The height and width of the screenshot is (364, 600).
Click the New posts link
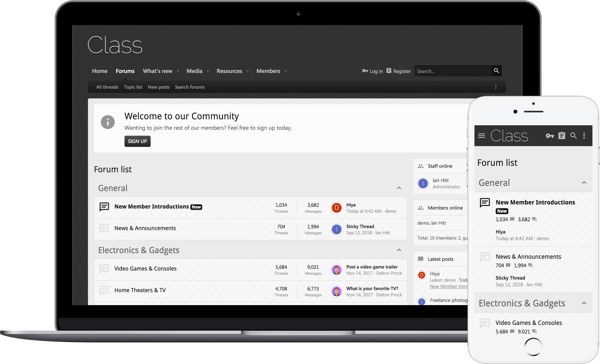point(159,87)
